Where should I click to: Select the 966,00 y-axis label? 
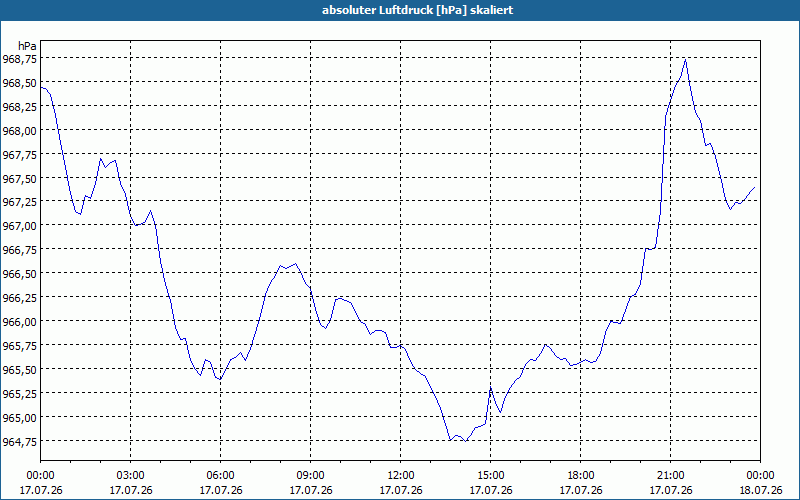[19, 321]
